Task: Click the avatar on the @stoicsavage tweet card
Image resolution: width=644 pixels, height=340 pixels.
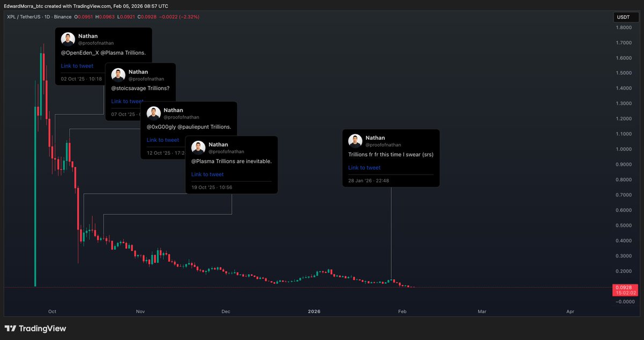Action: [x=118, y=74]
